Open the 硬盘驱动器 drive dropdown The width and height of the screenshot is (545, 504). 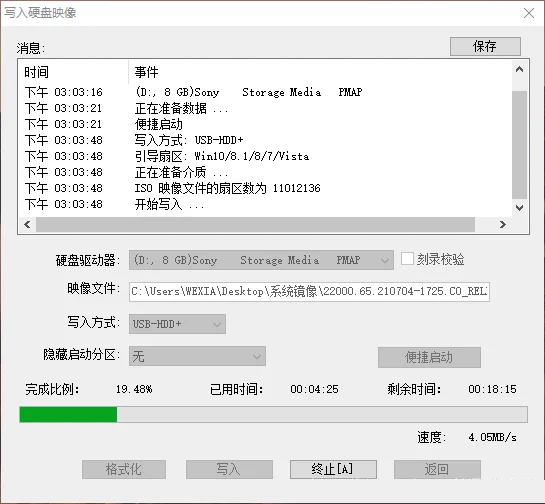click(x=261, y=260)
